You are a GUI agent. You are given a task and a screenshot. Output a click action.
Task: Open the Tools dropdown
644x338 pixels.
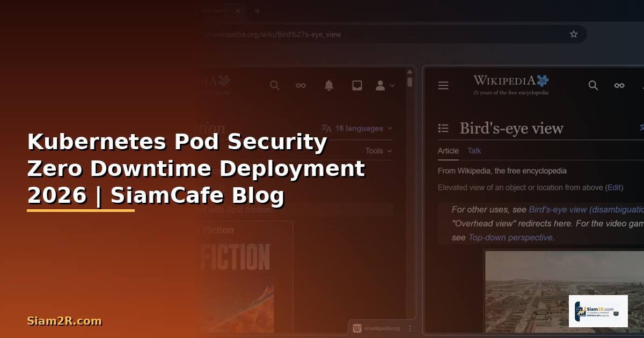pyautogui.click(x=379, y=151)
